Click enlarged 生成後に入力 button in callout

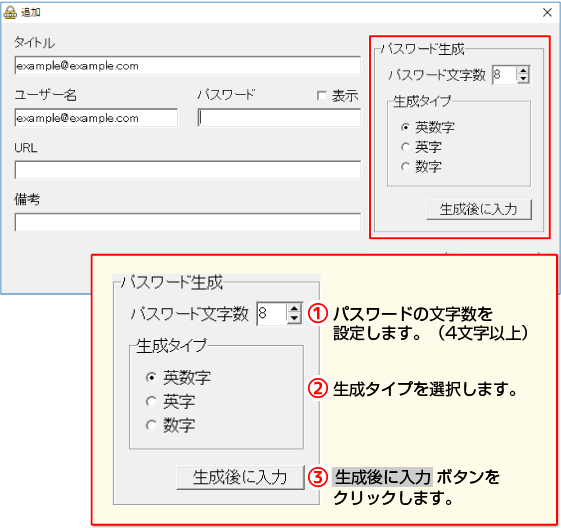click(x=240, y=477)
